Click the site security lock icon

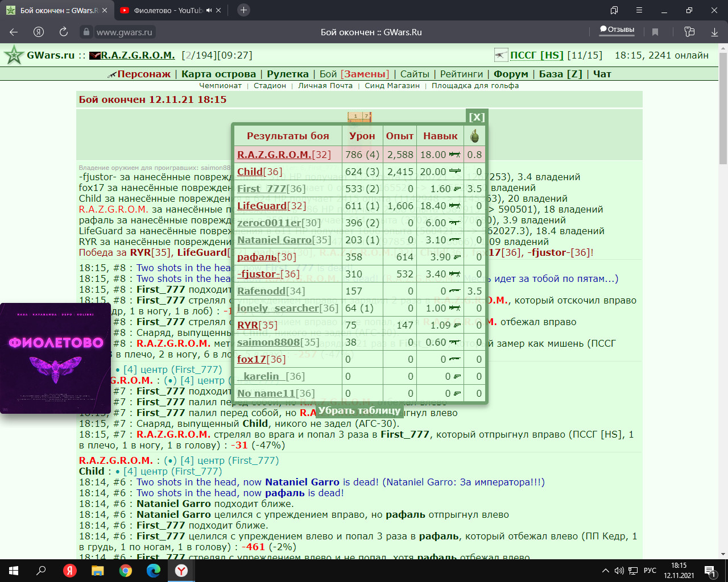coord(86,32)
